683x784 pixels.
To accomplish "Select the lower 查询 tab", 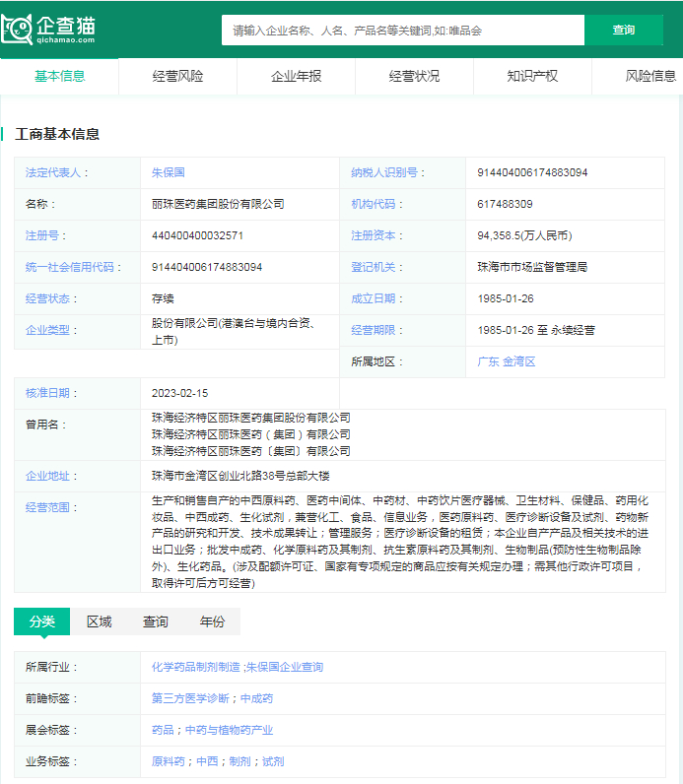I will pyautogui.click(x=156, y=621).
